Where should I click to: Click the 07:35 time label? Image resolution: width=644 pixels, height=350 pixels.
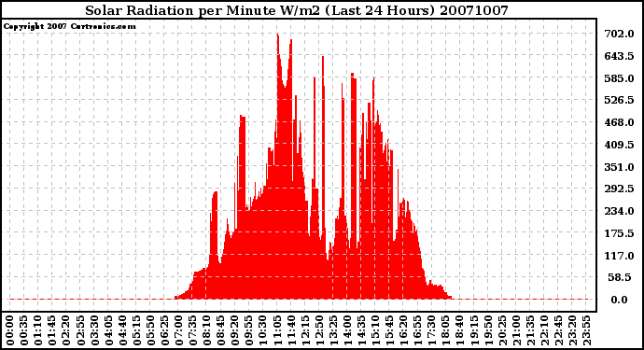click(193, 331)
